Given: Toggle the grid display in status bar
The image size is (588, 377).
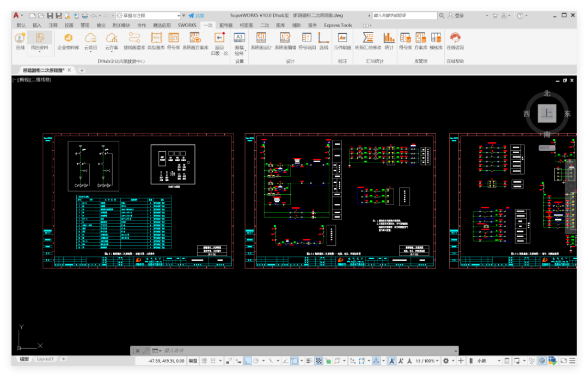Looking at the screenshot, I should [x=204, y=361].
